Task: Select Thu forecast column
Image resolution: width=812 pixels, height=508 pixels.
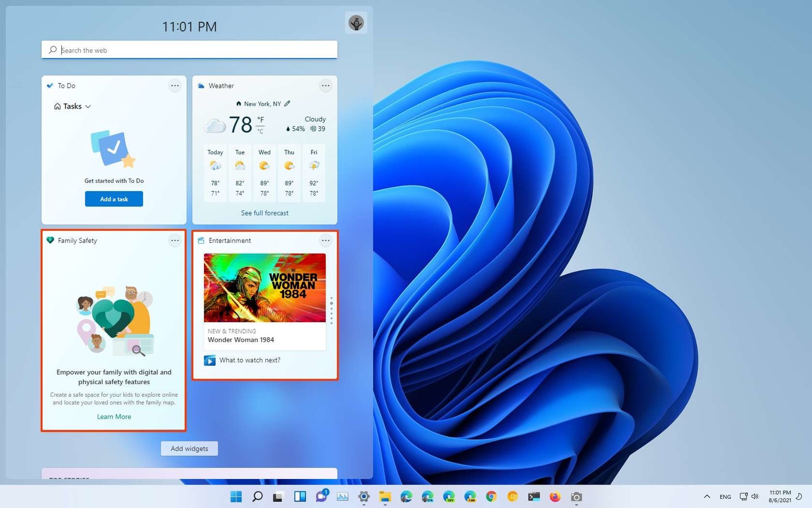Action: coord(289,174)
